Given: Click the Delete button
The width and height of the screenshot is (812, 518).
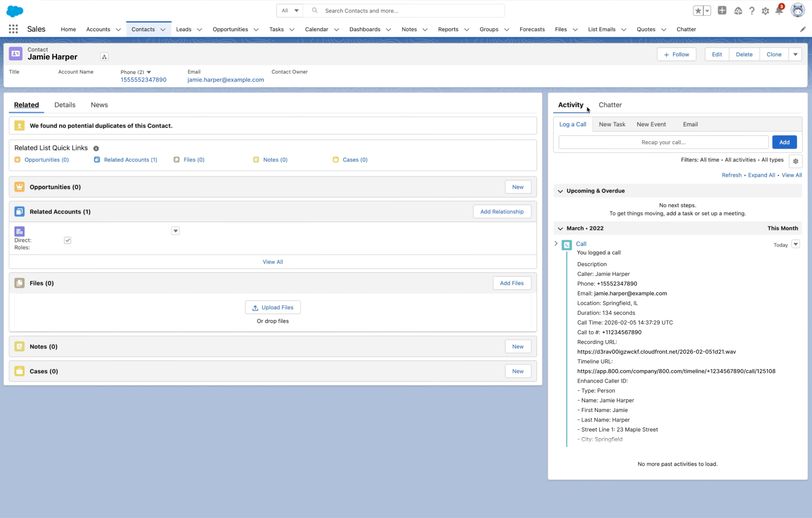Looking at the screenshot, I should tap(744, 54).
